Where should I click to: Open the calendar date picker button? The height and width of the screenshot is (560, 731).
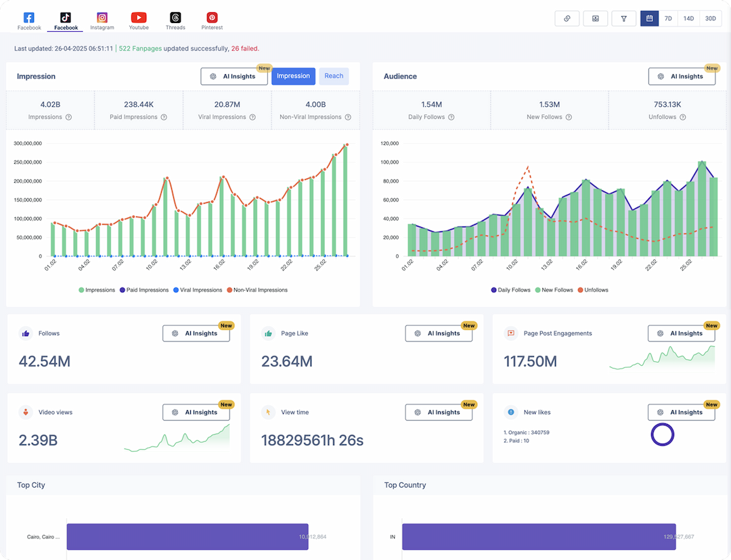tap(649, 19)
